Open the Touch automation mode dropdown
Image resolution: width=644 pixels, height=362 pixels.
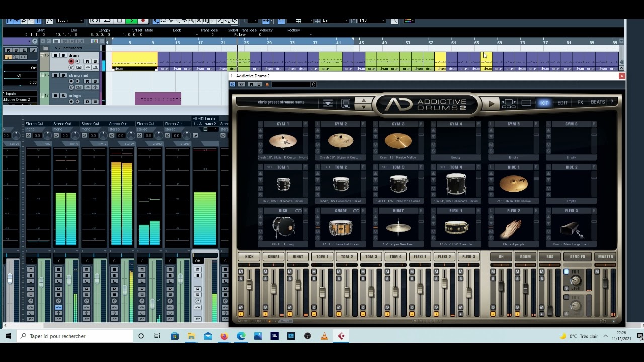[x=68, y=21]
